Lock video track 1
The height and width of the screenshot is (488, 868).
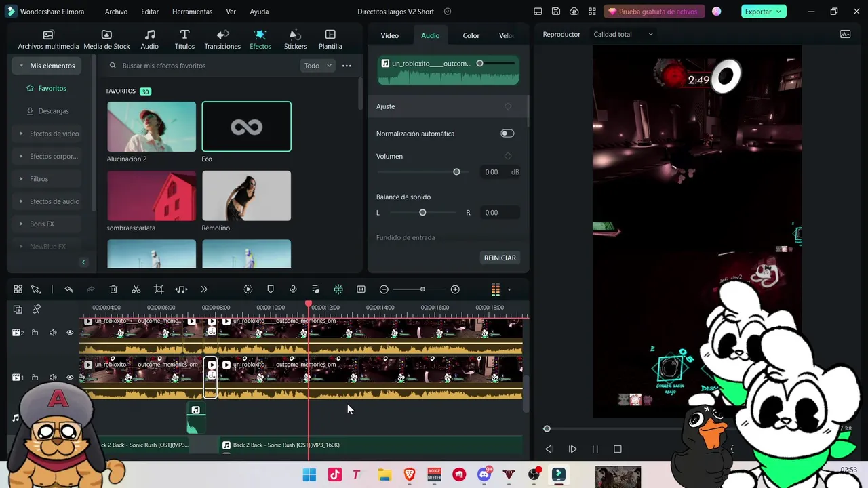pyautogui.click(x=35, y=378)
